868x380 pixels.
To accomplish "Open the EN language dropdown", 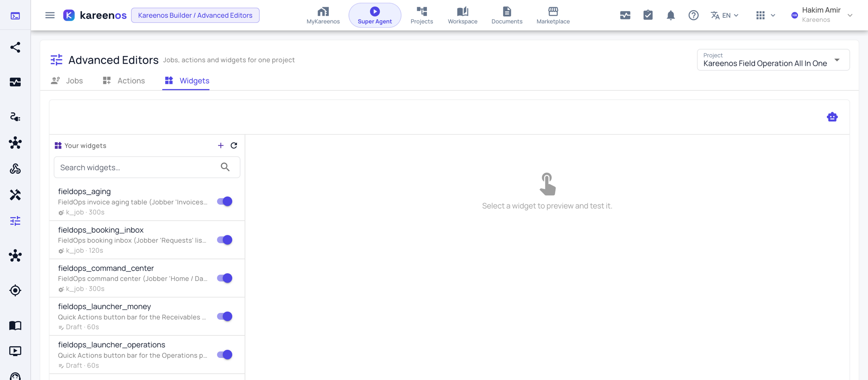I will (725, 15).
